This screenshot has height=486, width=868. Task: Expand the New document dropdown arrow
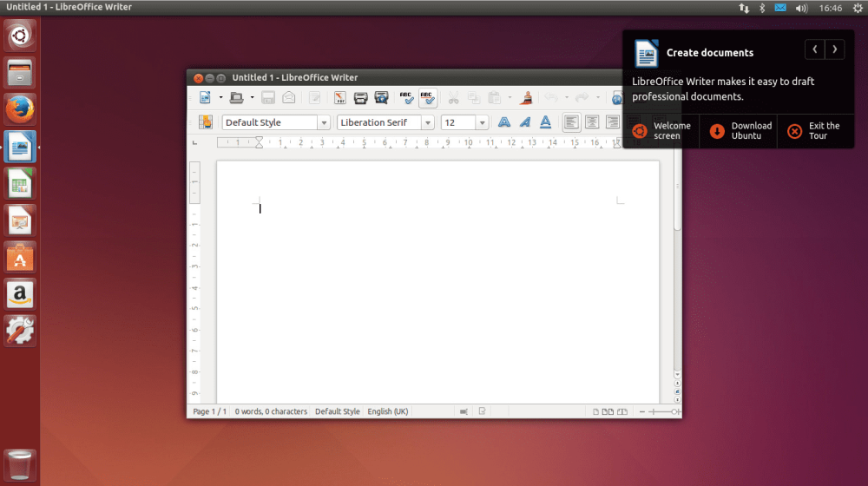(220, 98)
